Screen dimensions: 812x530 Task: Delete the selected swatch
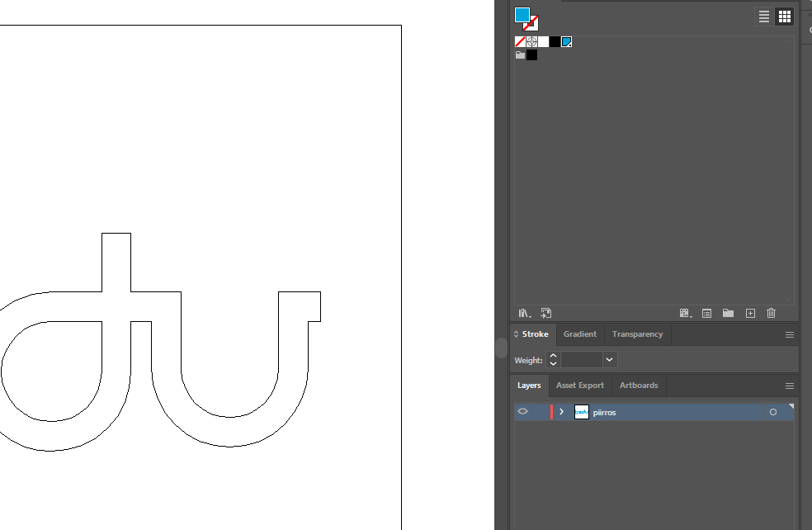tap(771, 313)
